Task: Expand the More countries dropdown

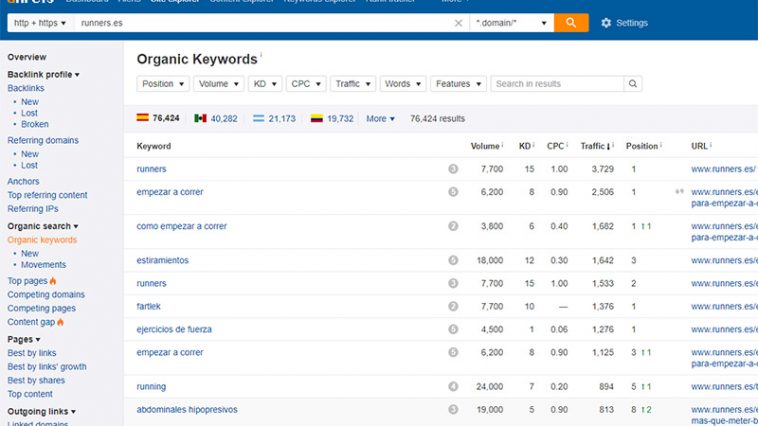Action: coord(380,118)
